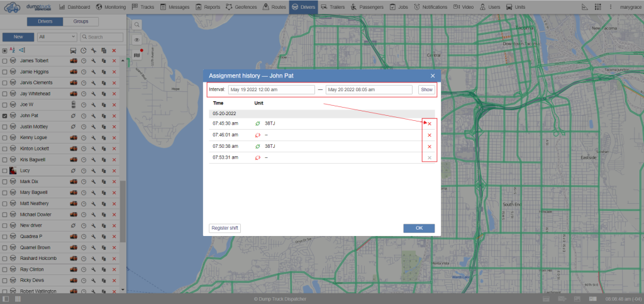
Task: Check the box next to Lucy
Action: (5, 171)
